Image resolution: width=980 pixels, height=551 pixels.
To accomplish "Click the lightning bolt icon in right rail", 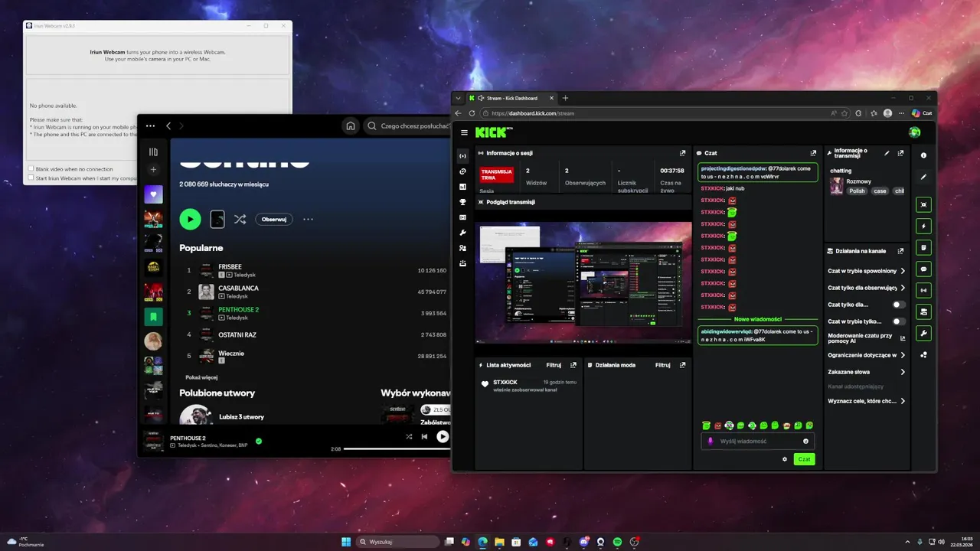I will point(924,226).
